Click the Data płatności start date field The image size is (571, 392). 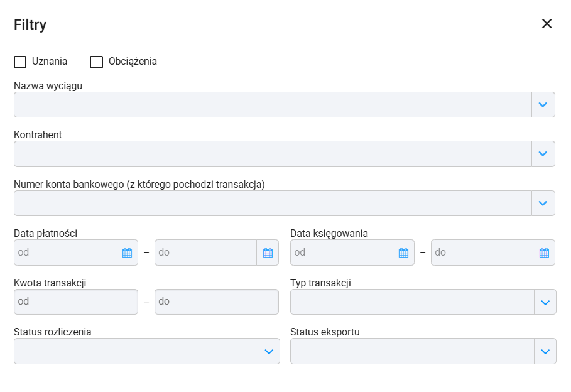click(65, 253)
